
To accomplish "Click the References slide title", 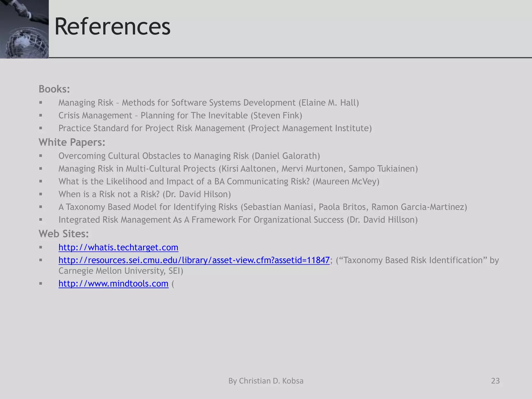I will [112, 26].
